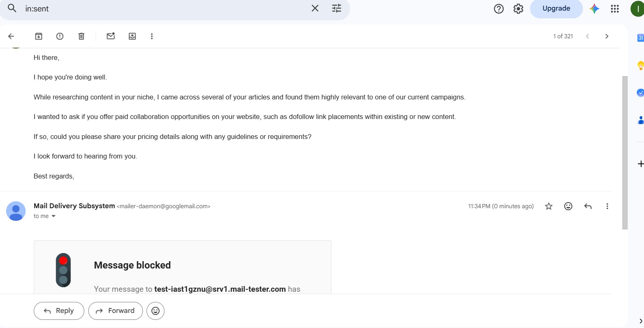
Task: Mark the conversation as unread
Action: coord(111,36)
